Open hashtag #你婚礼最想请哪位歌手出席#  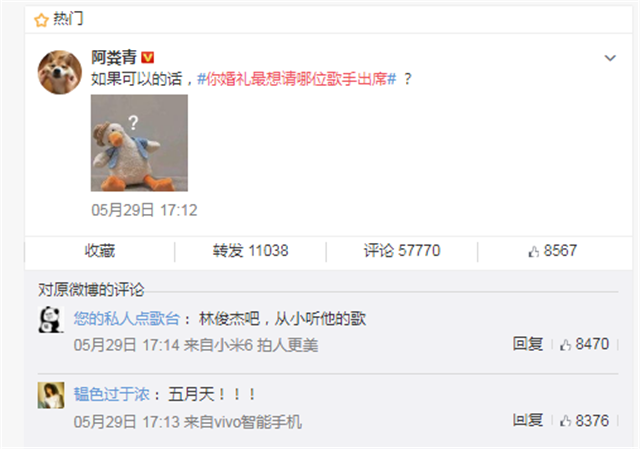(x=297, y=79)
